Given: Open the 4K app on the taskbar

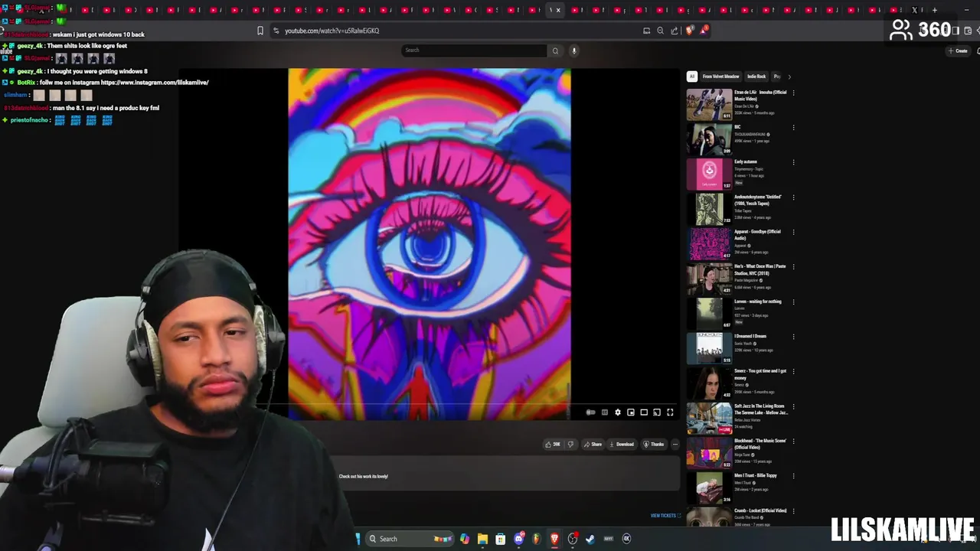Looking at the screenshot, I should (x=626, y=539).
